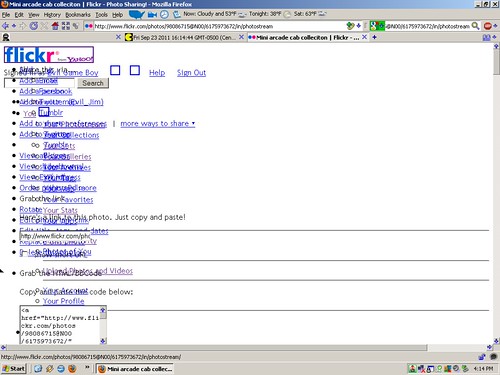Click the second broken image box before Help
This screenshot has width=500, height=375.
coord(135,70)
